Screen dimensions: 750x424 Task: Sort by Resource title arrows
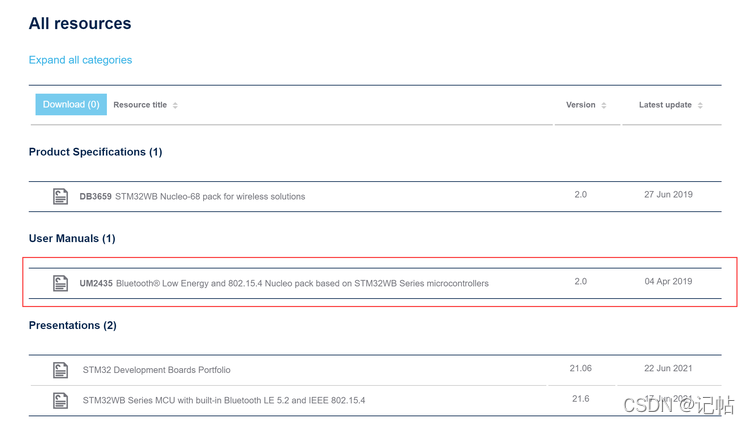175,105
